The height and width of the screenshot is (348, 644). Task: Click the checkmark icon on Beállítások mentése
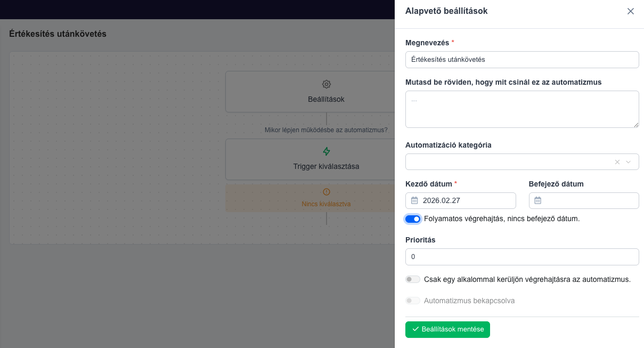(x=415, y=329)
